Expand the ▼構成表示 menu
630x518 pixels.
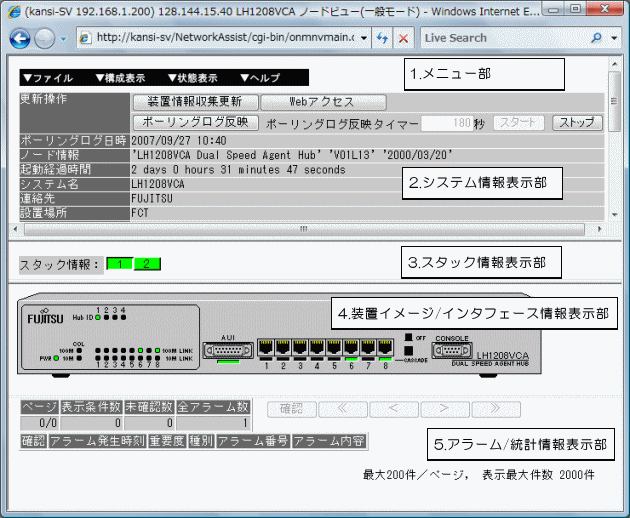pos(119,78)
